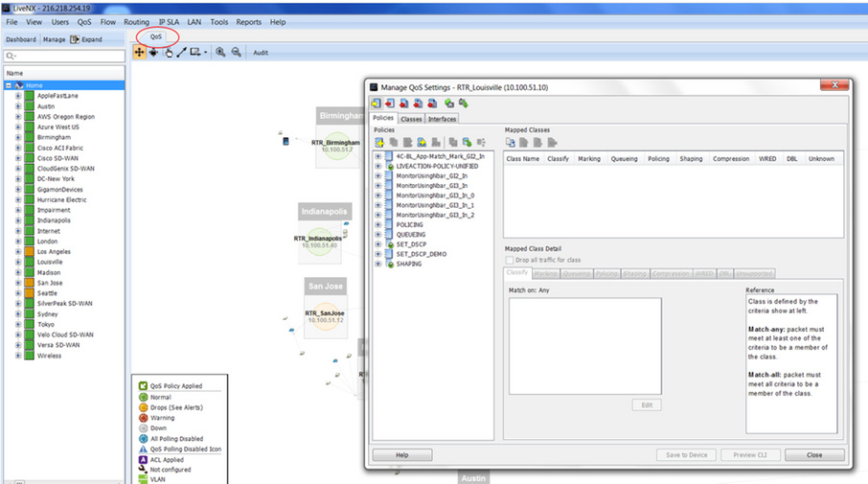Select the Cisco ACI Fabric site

(x=59, y=148)
